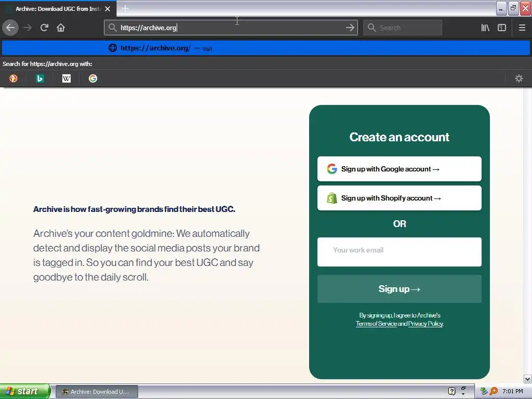Sign up with Google account
Screen dimensions: 532x399
click(400, 169)
